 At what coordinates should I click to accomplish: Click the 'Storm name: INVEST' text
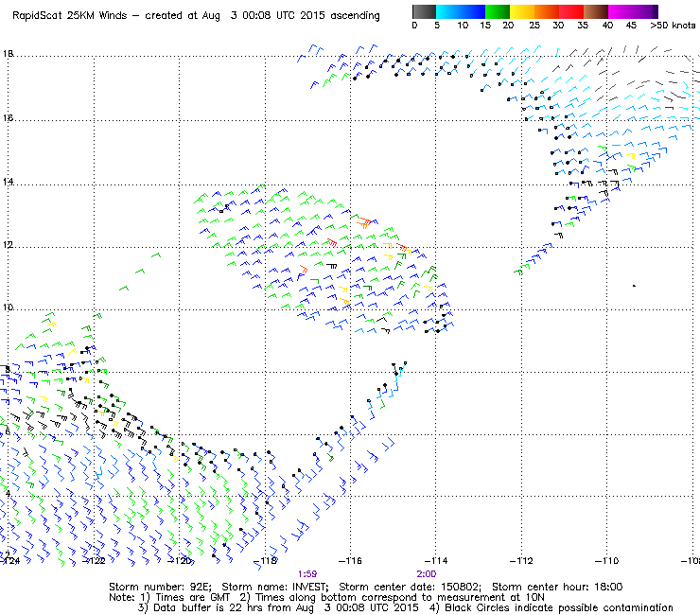tap(275, 587)
